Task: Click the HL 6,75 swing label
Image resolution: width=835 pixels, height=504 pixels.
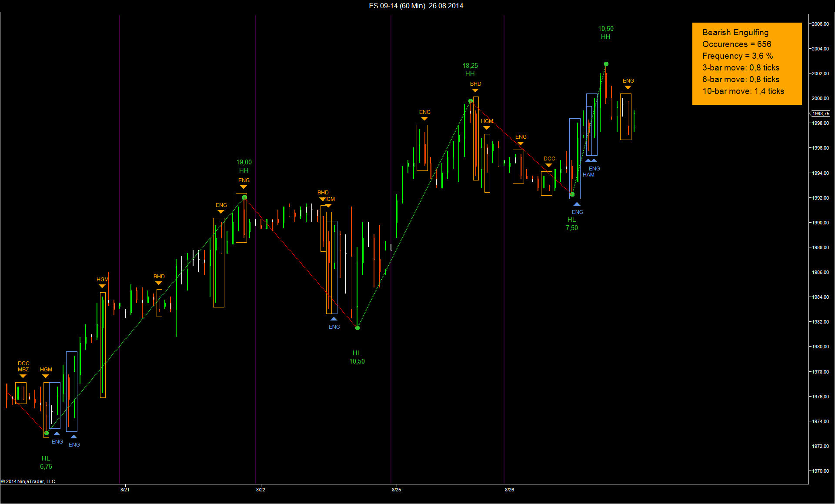Action: click(46, 462)
